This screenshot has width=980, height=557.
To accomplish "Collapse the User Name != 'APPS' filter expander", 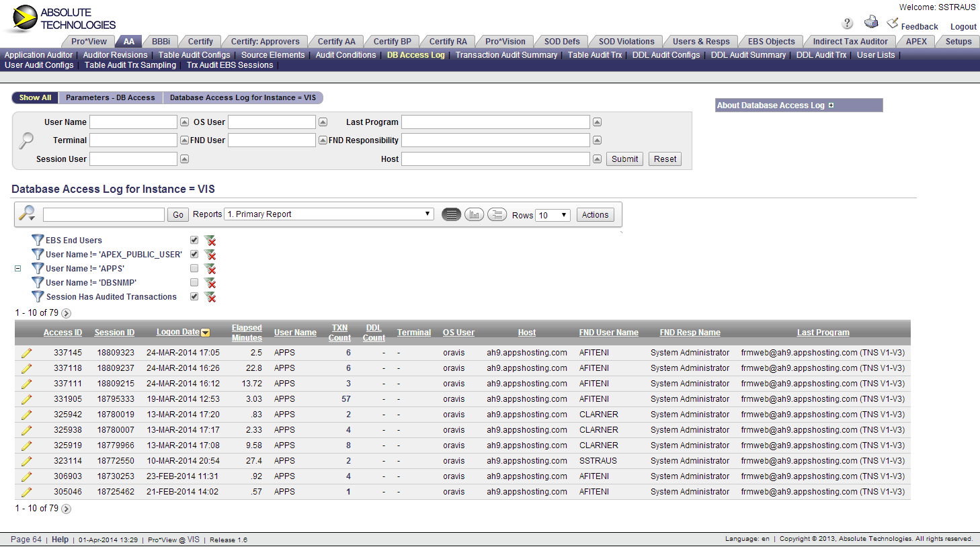I will pos(17,268).
